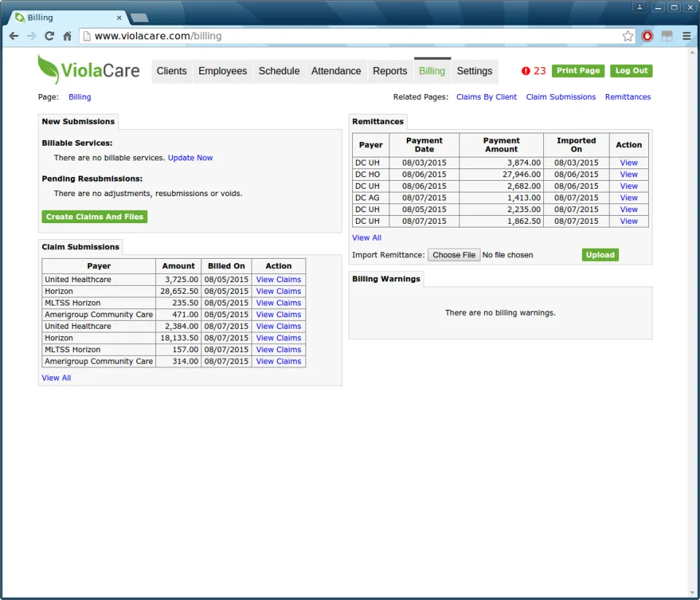This screenshot has width=700, height=600.
Task: Open the Claim Submissions related page
Action: pos(561,97)
